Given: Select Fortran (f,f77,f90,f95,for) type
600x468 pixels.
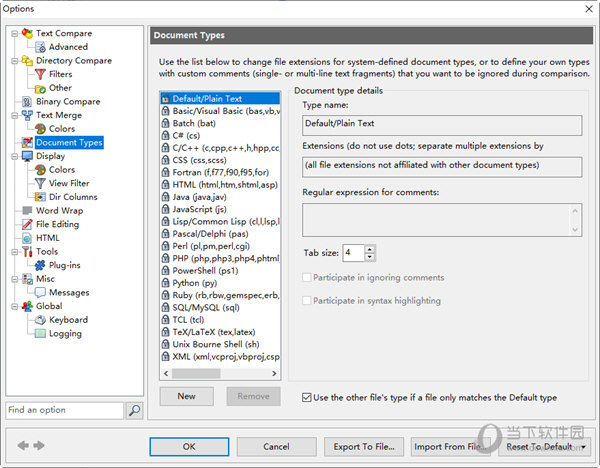Looking at the screenshot, I should click(x=220, y=172).
